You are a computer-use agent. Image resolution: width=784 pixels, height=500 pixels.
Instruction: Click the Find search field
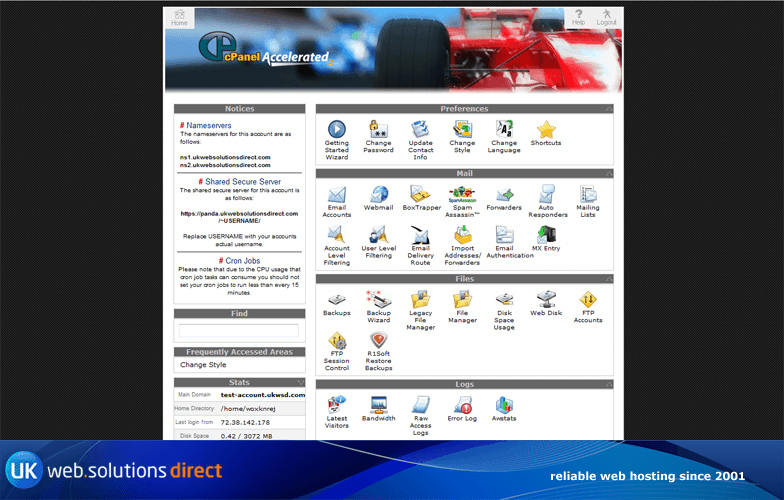click(238, 331)
